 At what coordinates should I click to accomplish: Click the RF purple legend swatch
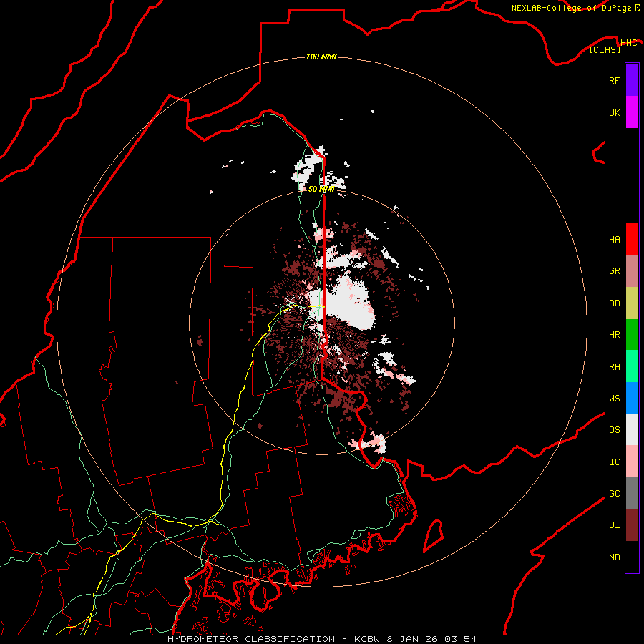coord(632,80)
